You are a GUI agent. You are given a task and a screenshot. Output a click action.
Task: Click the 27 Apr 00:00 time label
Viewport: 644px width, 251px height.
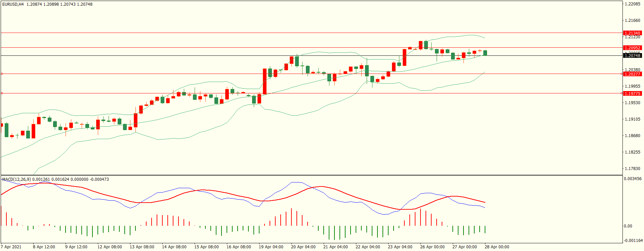point(465,247)
